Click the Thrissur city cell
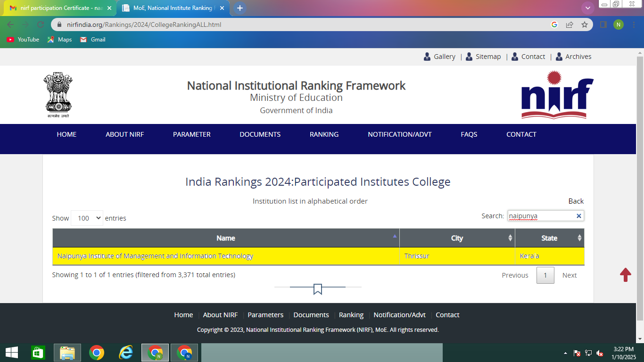644x362 pixels. (x=457, y=256)
